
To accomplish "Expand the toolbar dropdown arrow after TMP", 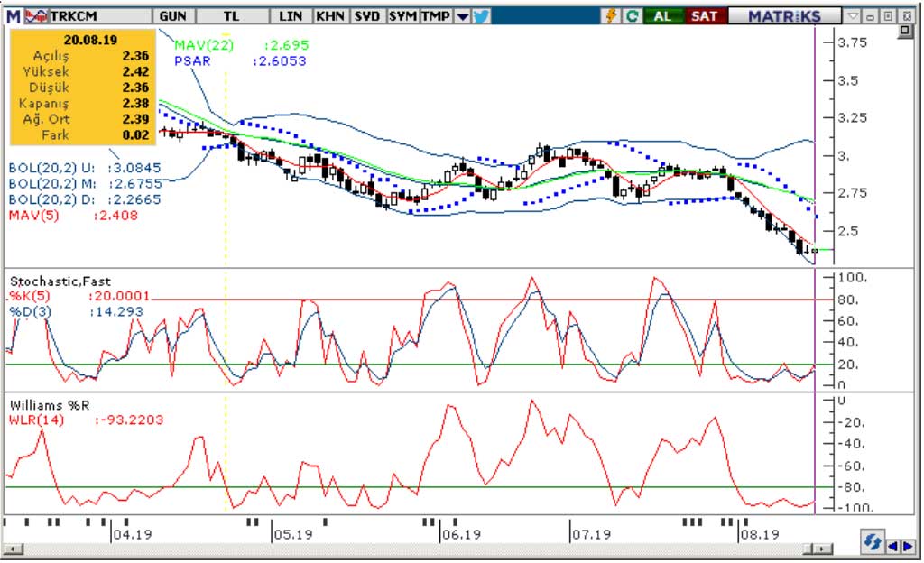I will pyautogui.click(x=463, y=16).
